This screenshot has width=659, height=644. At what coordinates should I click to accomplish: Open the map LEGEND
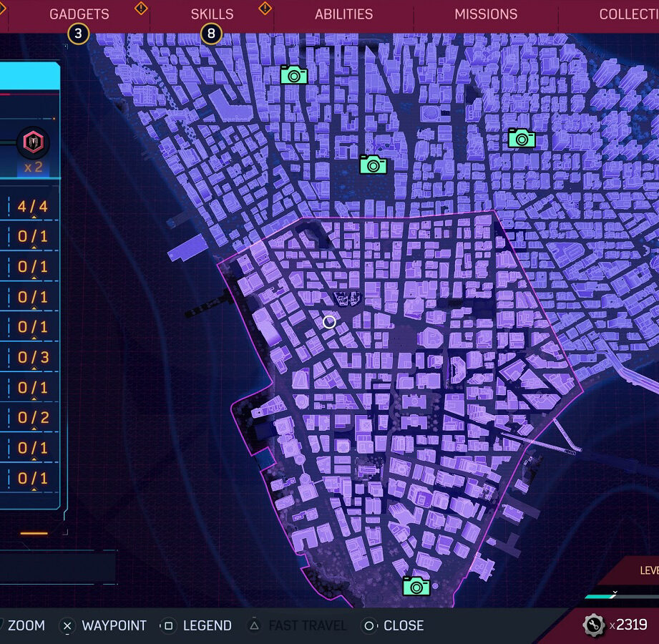[x=208, y=625]
